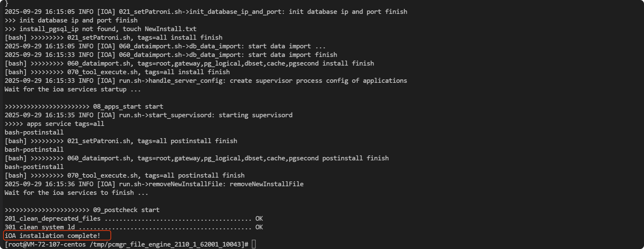
Task: Click the 070_tool_execute.sh "postinstall finish" line
Action: [x=124, y=175]
